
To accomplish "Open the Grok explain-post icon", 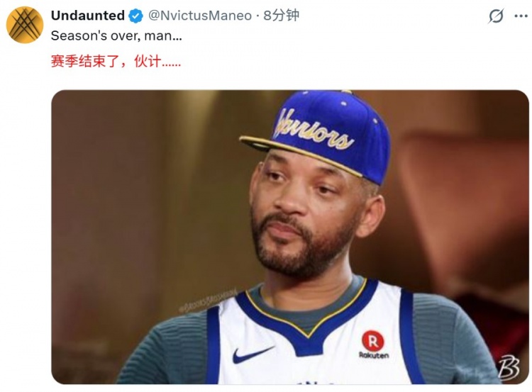I will click(x=496, y=16).
